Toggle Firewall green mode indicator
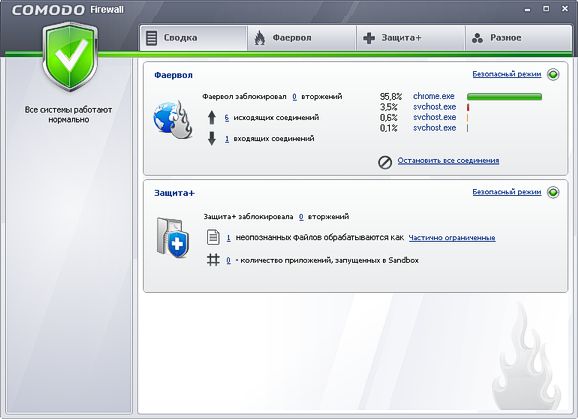This screenshot has height=419, width=578. pyautogui.click(x=553, y=74)
